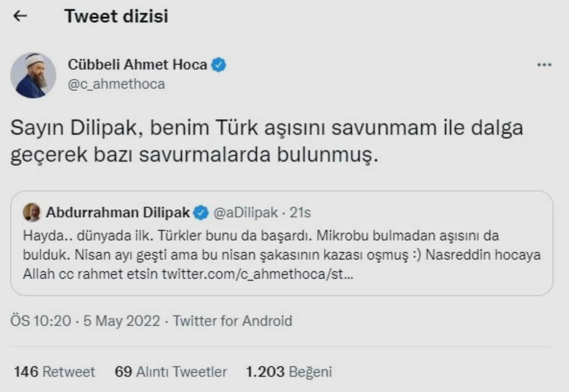Click the verified badge next to Cübbeli Ahmet Hoca
Image resolution: width=569 pixels, height=392 pixels.
pos(218,64)
